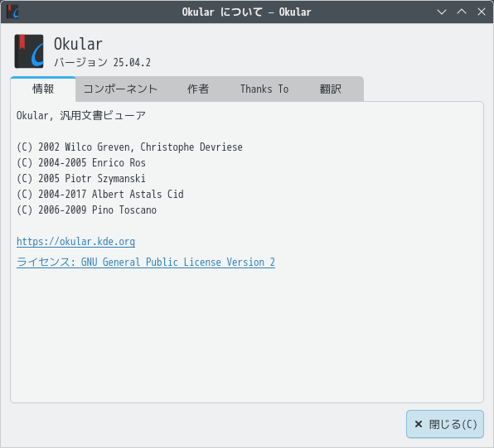This screenshot has height=448, width=494.
Task: Open the コンポーネント tab
Action: [x=120, y=89]
